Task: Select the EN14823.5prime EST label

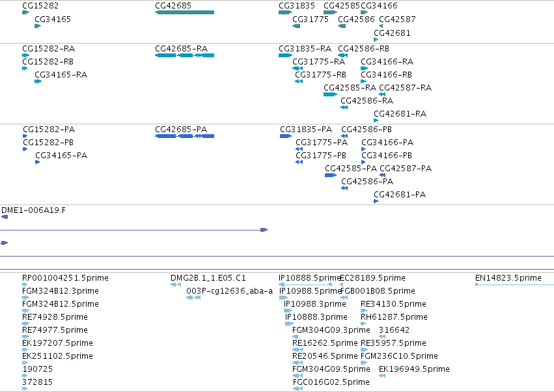Action: tap(508, 278)
